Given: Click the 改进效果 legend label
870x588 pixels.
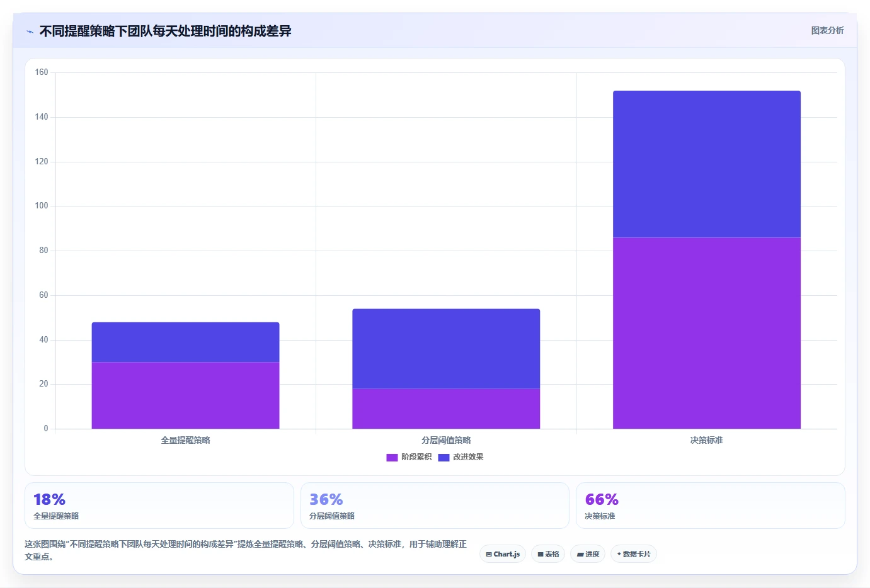Looking at the screenshot, I should [468, 457].
